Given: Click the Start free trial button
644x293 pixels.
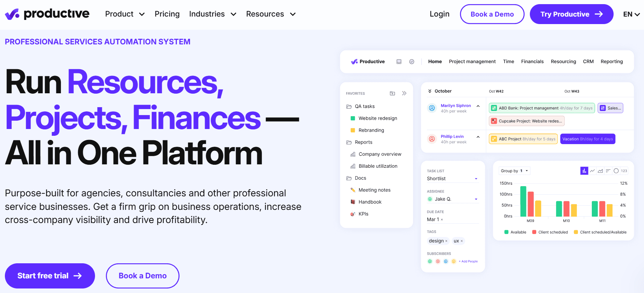Looking at the screenshot, I should 50,276.
